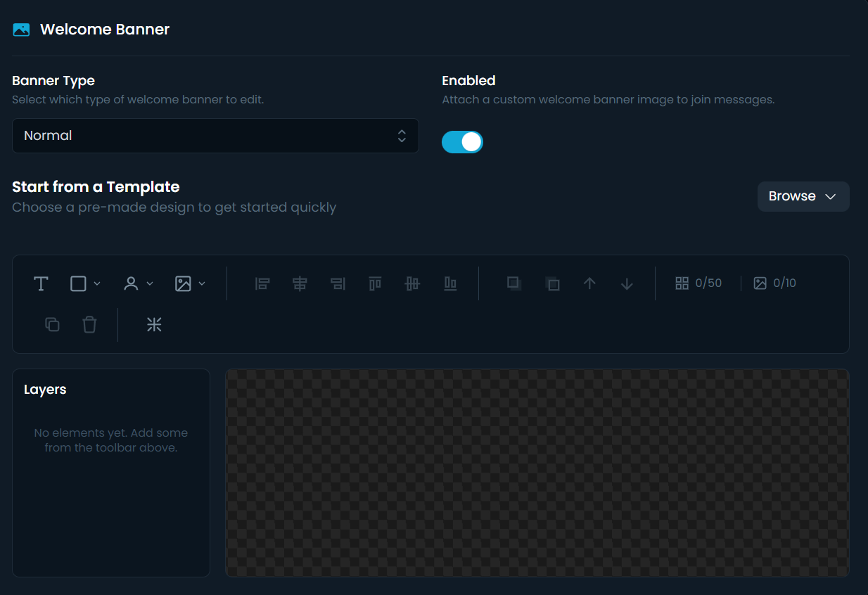Add a shape element with the rectangle tool
Screen dimensions: 868x595
click(77, 283)
